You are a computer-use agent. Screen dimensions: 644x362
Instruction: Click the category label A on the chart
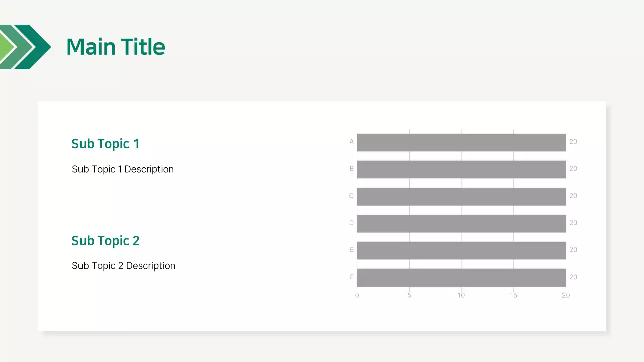pyautogui.click(x=352, y=142)
